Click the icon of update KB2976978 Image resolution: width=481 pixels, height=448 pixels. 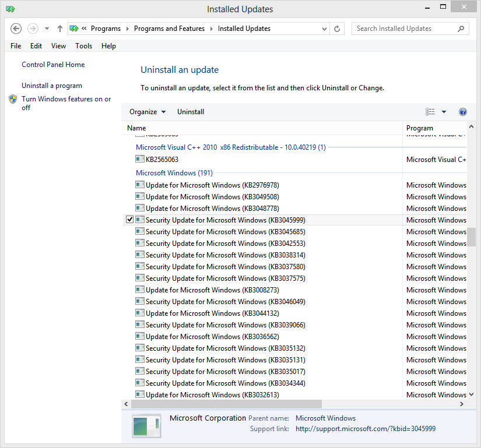pos(140,185)
